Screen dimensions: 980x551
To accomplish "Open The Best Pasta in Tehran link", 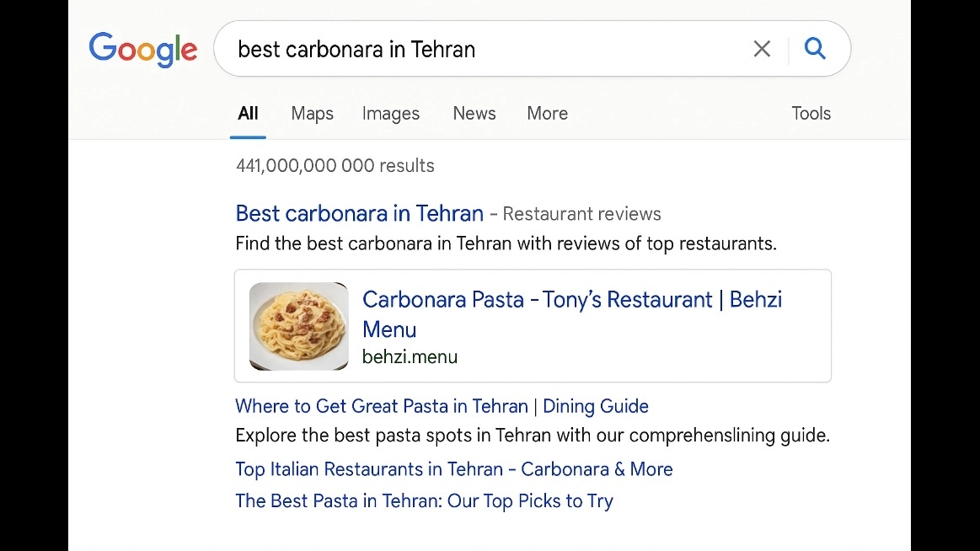I will 425,501.
